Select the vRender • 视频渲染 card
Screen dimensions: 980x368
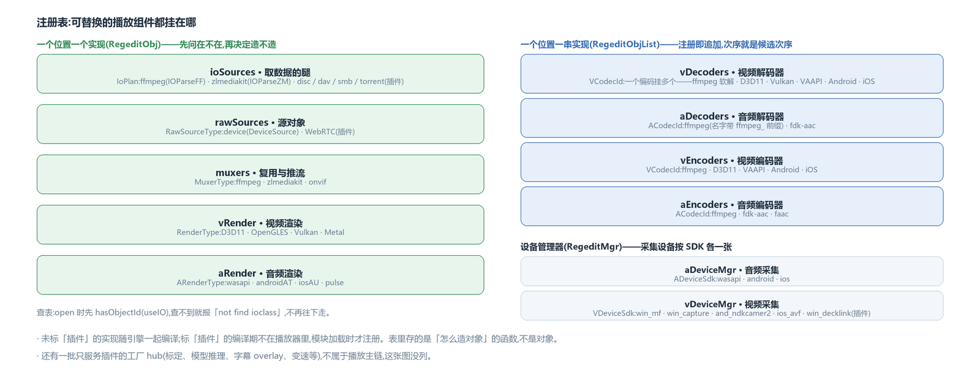[x=260, y=224]
